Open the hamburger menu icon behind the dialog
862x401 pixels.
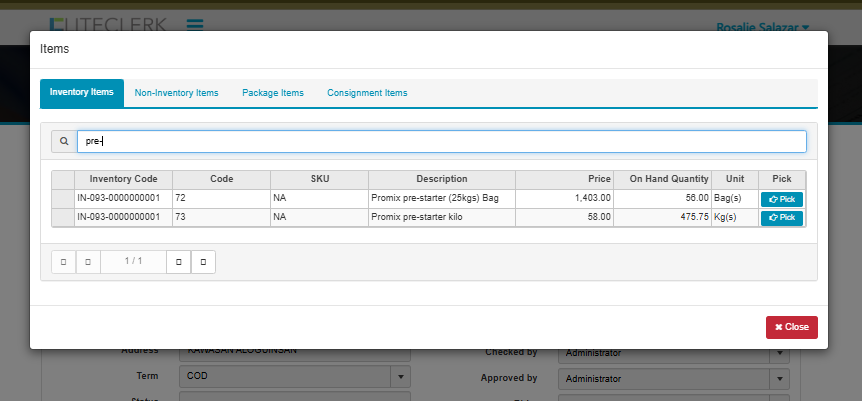195,25
